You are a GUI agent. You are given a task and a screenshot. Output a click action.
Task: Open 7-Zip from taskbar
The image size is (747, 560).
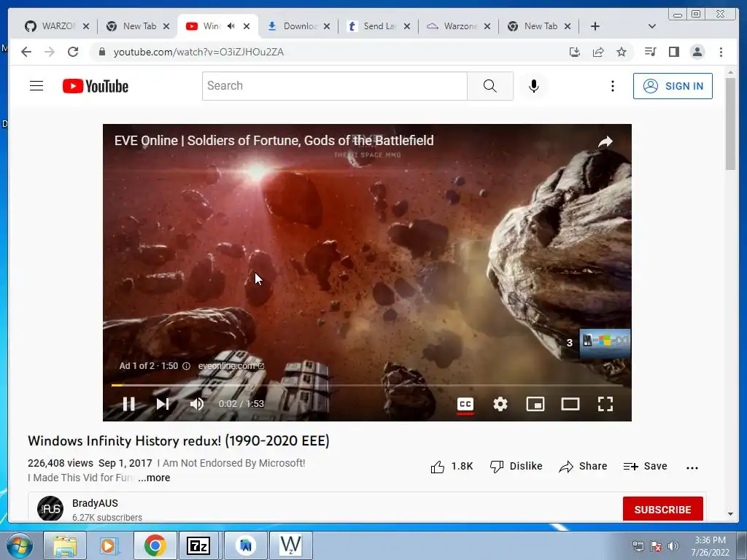(x=198, y=545)
